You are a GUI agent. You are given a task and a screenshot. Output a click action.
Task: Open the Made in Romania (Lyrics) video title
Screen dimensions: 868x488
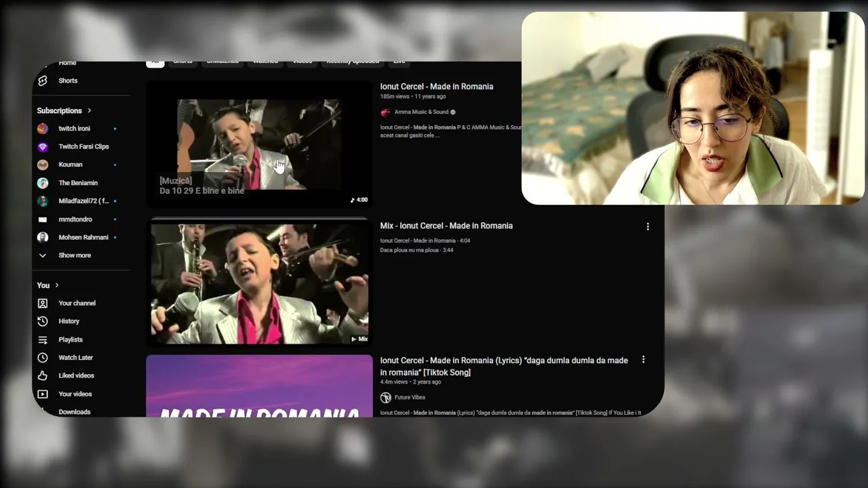(x=504, y=366)
